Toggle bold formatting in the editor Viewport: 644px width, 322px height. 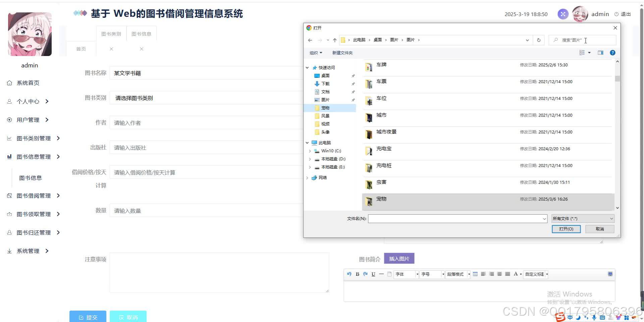pos(357,274)
